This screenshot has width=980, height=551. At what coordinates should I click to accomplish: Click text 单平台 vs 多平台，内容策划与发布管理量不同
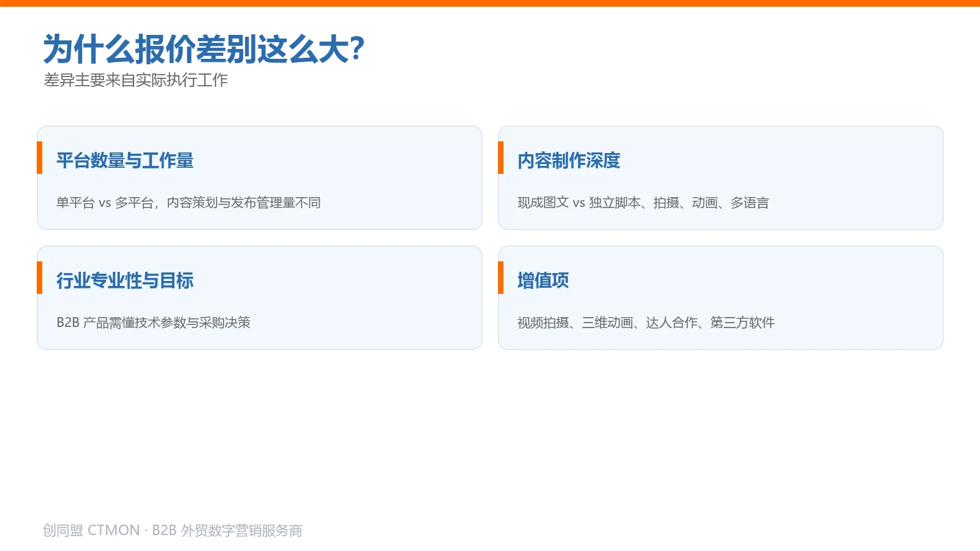(x=189, y=203)
